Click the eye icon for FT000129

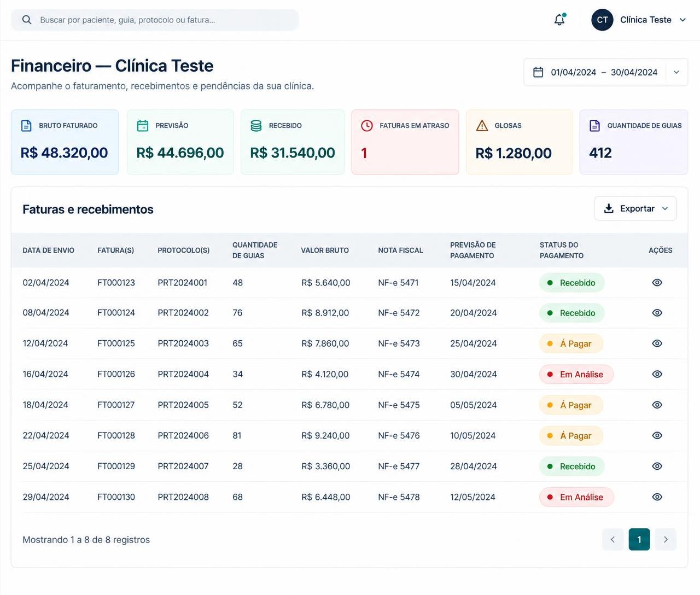657,466
